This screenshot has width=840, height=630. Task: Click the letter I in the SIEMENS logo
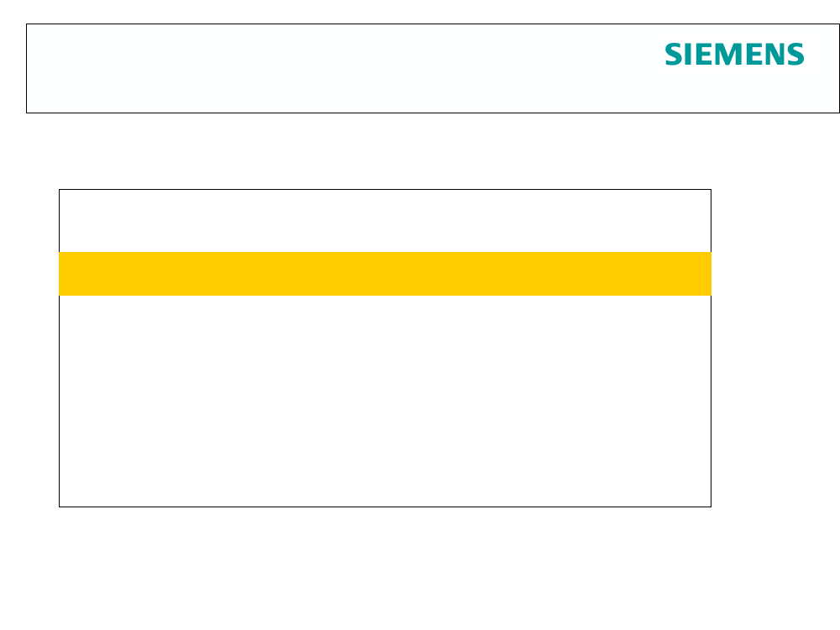[x=690, y=55]
